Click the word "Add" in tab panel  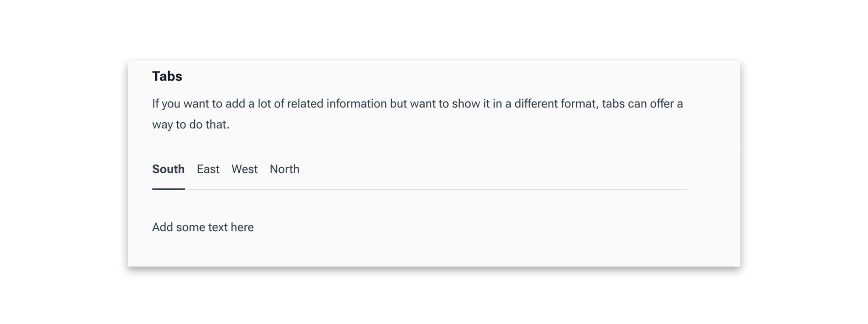(x=163, y=227)
